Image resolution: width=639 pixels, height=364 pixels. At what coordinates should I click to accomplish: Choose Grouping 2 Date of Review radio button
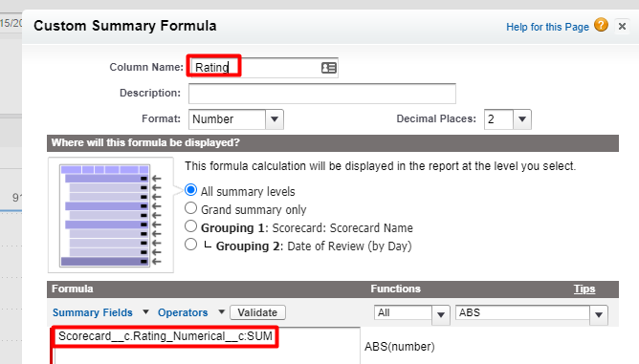click(190, 245)
